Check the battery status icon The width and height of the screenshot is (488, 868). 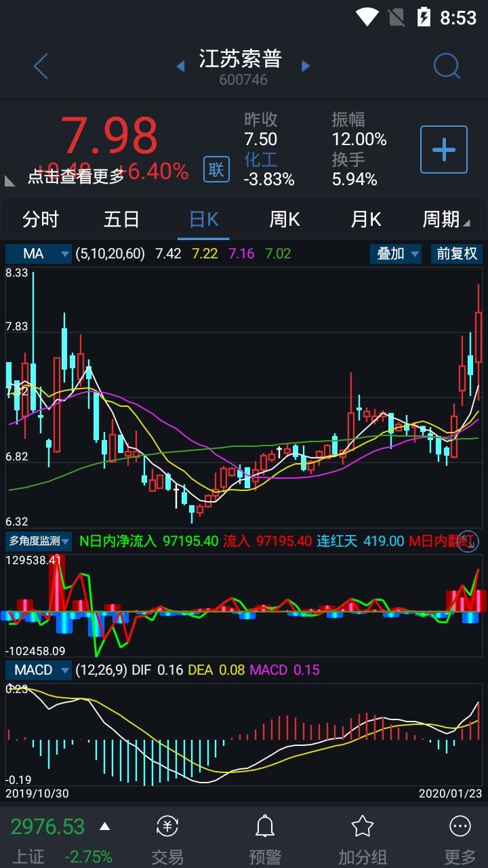pos(424,17)
